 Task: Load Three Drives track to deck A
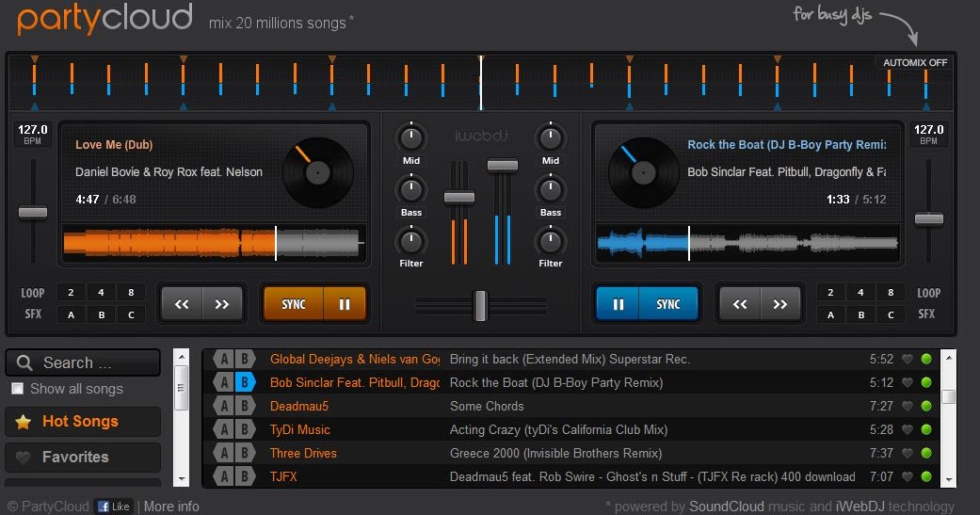click(223, 453)
